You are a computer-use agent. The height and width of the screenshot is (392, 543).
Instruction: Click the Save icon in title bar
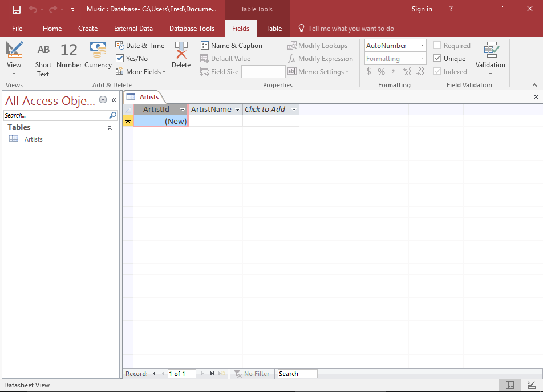click(17, 9)
